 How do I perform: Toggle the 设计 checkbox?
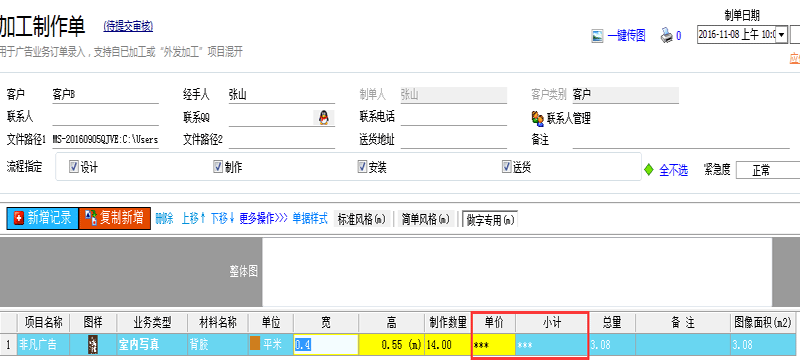(73, 166)
